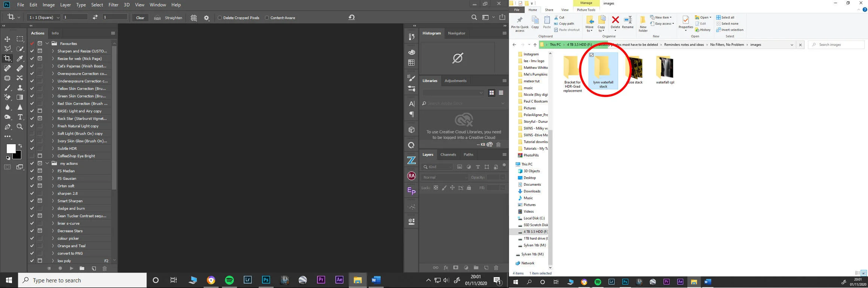Open the New item dropdown in Explorer
This screenshot has height=288, width=868.
tap(661, 17)
